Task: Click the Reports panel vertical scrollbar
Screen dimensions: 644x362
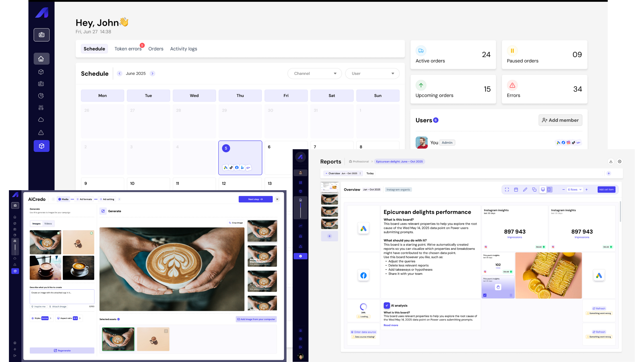Action: pyautogui.click(x=620, y=211)
